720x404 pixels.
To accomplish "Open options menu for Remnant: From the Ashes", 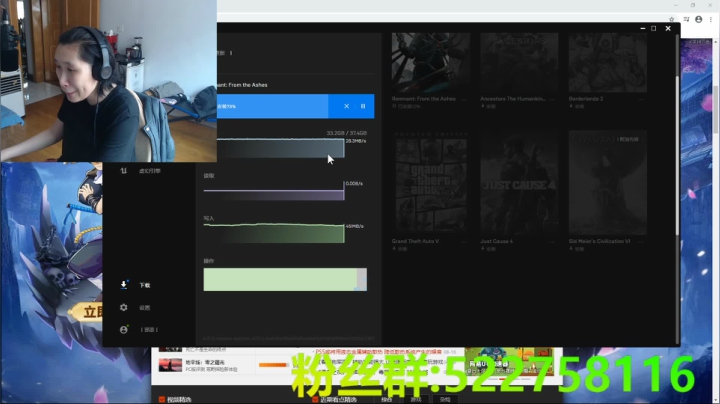I will (464, 99).
